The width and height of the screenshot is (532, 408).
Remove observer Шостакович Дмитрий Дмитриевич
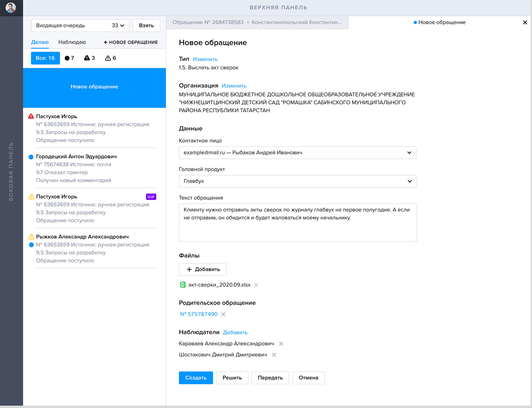point(274,355)
